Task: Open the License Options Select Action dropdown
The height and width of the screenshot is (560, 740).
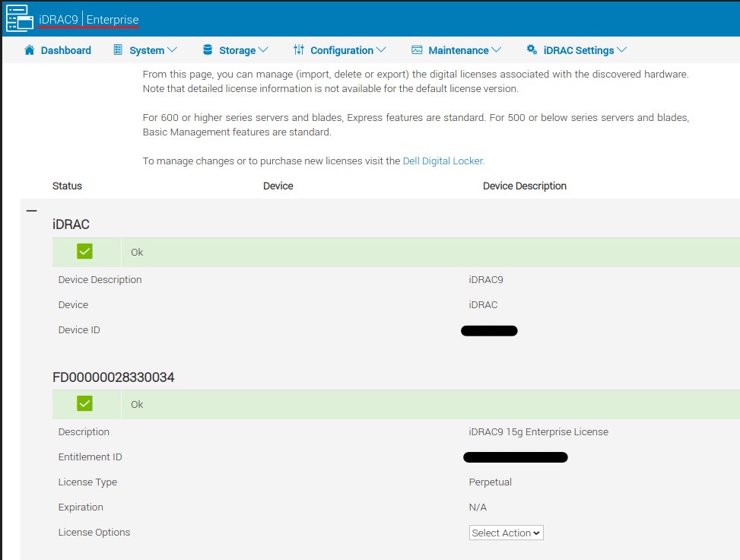Action: click(x=506, y=533)
